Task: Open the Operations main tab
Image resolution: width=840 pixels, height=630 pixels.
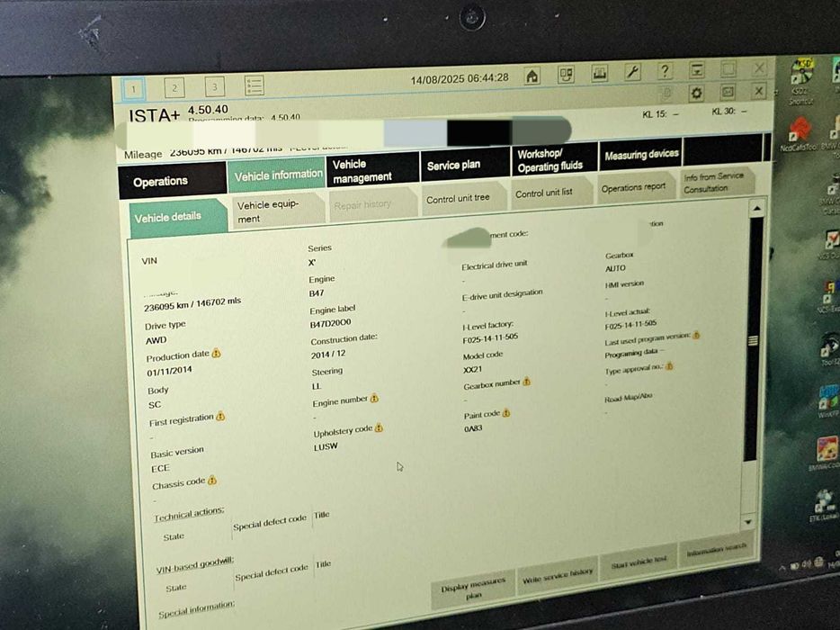Action: click(x=172, y=180)
